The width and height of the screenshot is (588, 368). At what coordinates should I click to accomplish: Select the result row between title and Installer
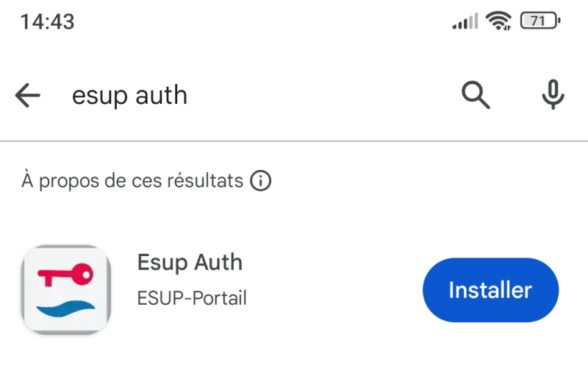pos(334,289)
